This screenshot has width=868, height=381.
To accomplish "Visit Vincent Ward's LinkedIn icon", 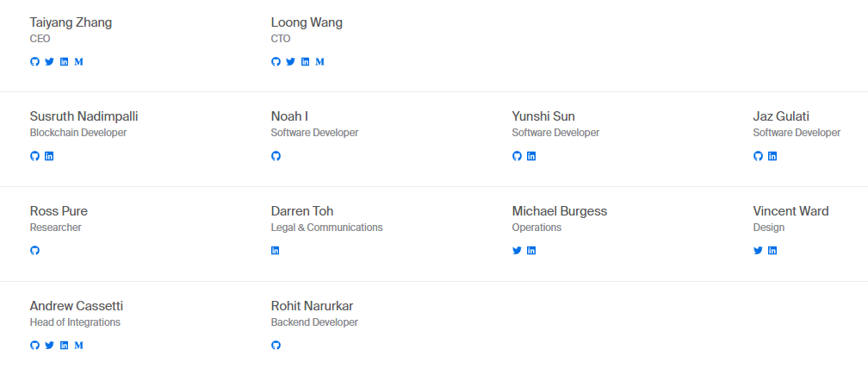I will [x=772, y=250].
